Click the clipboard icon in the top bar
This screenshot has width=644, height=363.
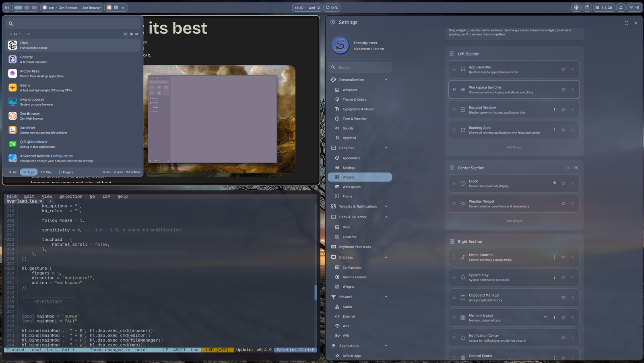pos(587,7)
